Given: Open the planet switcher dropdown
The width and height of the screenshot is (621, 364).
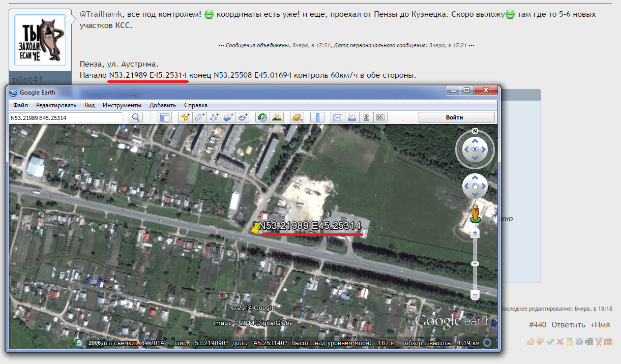Looking at the screenshot, I should (x=297, y=117).
